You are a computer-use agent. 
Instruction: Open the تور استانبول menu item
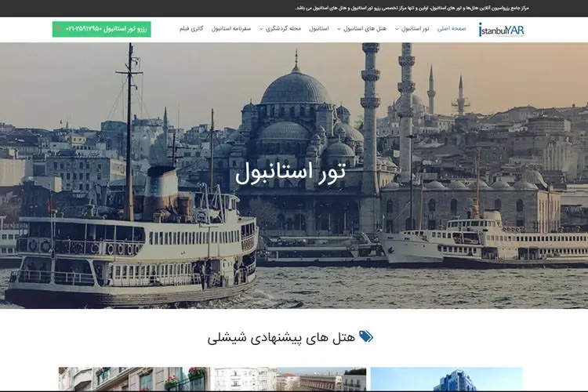pyautogui.click(x=415, y=29)
